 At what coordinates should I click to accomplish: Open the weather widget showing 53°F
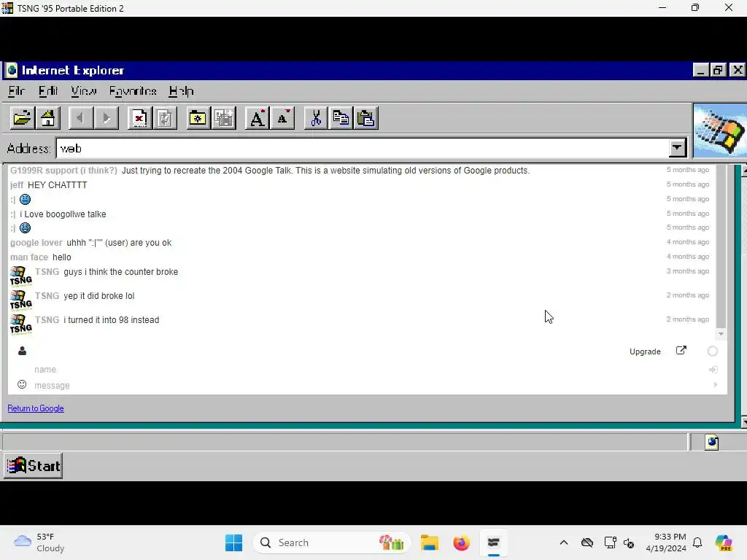(x=39, y=542)
